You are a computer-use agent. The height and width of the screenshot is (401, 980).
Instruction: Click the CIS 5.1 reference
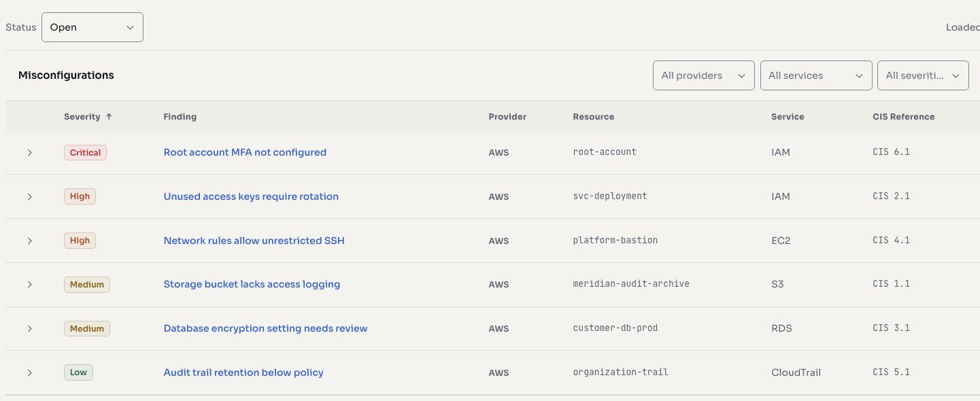tap(891, 372)
